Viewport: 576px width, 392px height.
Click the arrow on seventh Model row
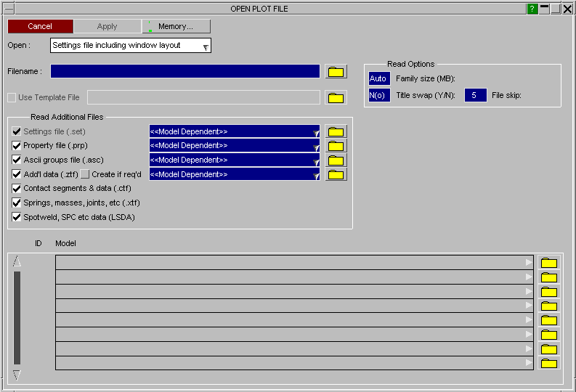coord(529,348)
